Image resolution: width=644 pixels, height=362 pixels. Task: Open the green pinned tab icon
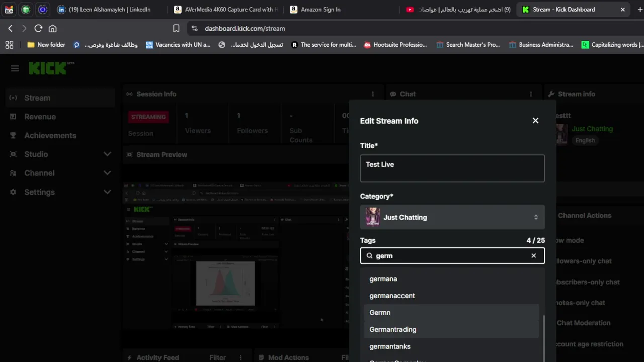[26, 9]
